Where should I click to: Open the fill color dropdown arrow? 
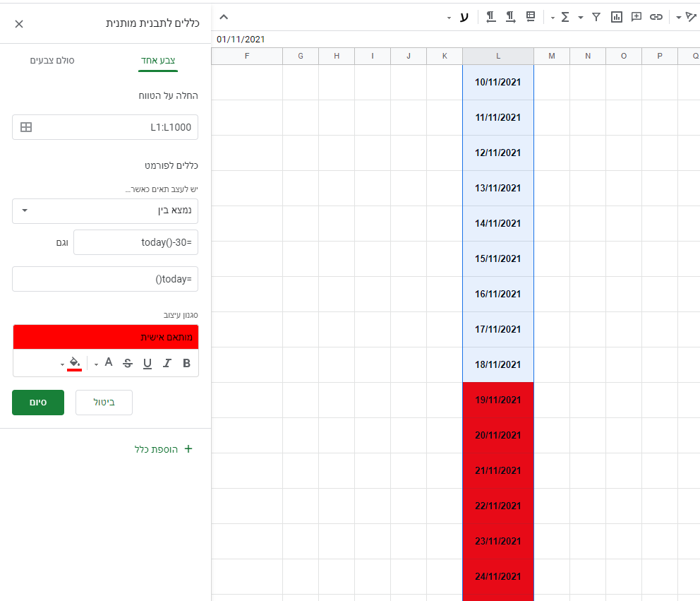click(x=62, y=364)
